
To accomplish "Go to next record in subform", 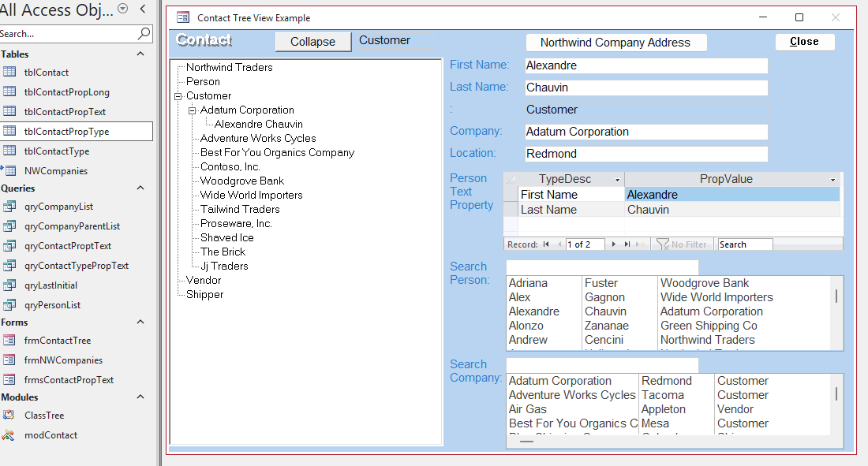I will pos(613,244).
